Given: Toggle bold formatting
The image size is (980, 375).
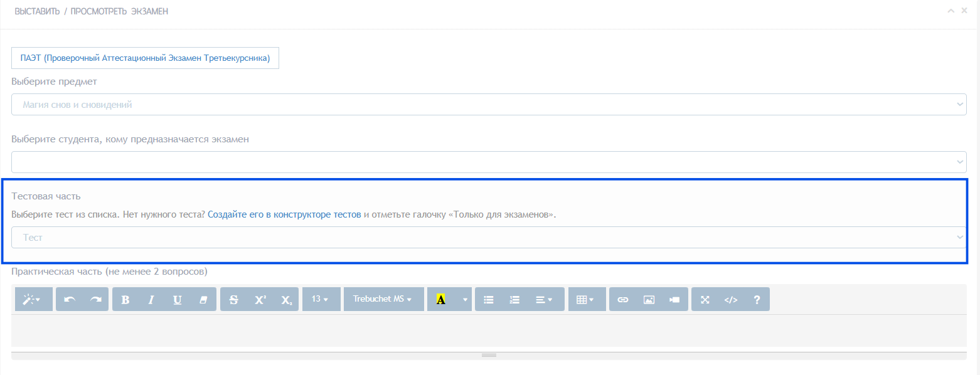Looking at the screenshot, I should [x=125, y=299].
